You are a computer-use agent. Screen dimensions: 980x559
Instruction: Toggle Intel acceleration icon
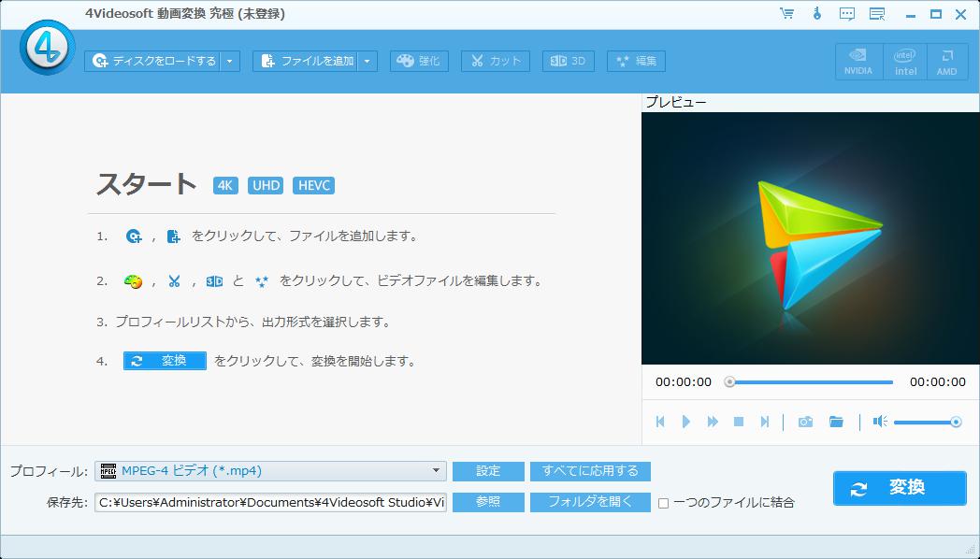coord(905,61)
